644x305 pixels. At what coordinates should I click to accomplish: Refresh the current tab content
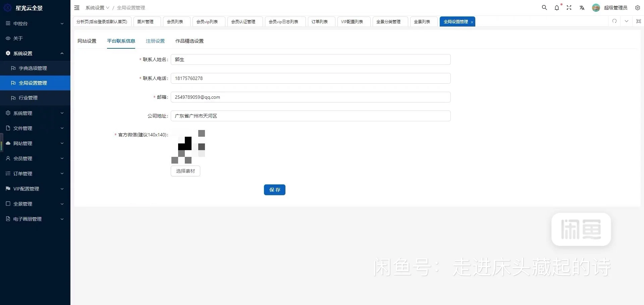[614, 21]
